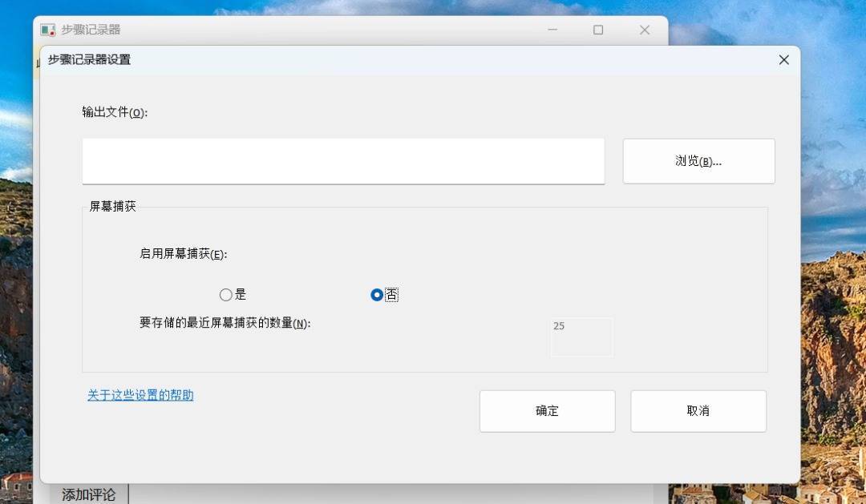Image resolution: width=866 pixels, height=504 pixels.
Task: Dismiss the settings dialog with X
Action: coord(783,59)
